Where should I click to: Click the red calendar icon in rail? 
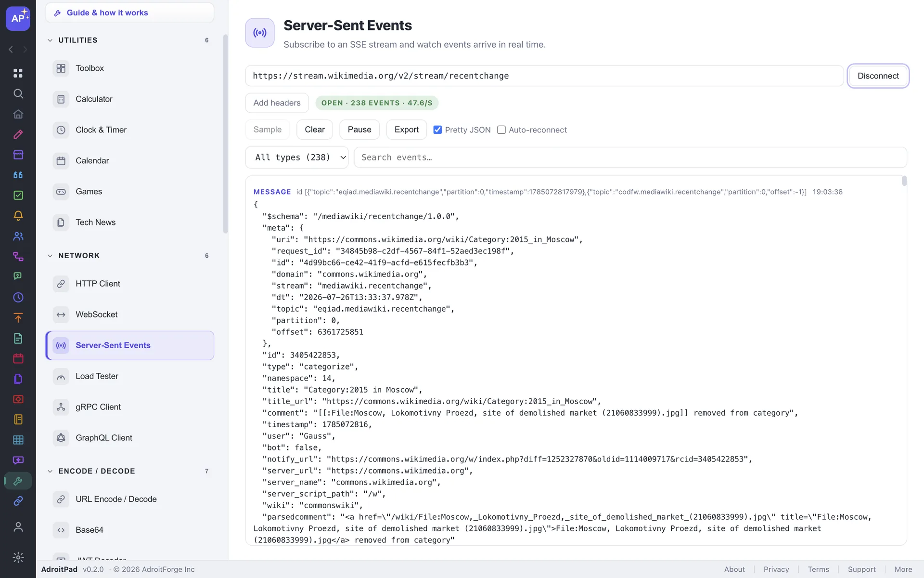18,358
